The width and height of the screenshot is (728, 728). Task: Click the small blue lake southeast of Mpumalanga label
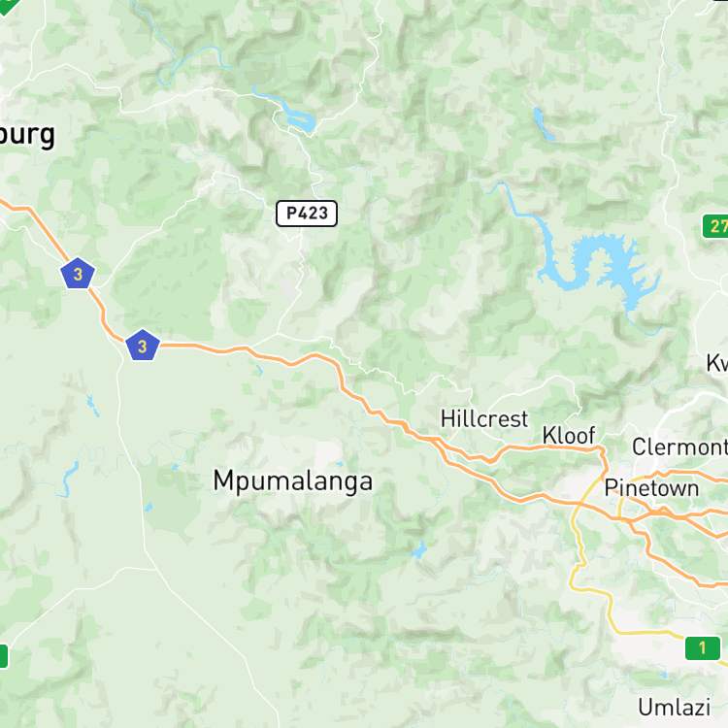[419, 550]
